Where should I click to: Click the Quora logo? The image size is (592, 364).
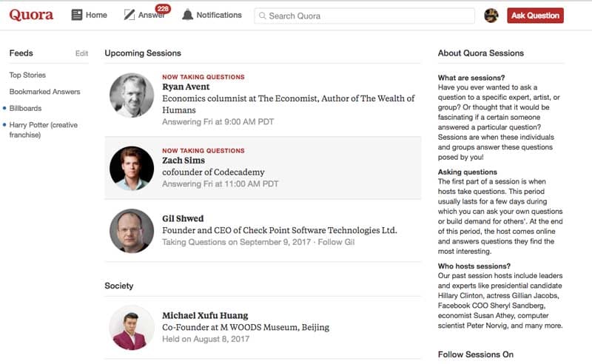(x=31, y=15)
